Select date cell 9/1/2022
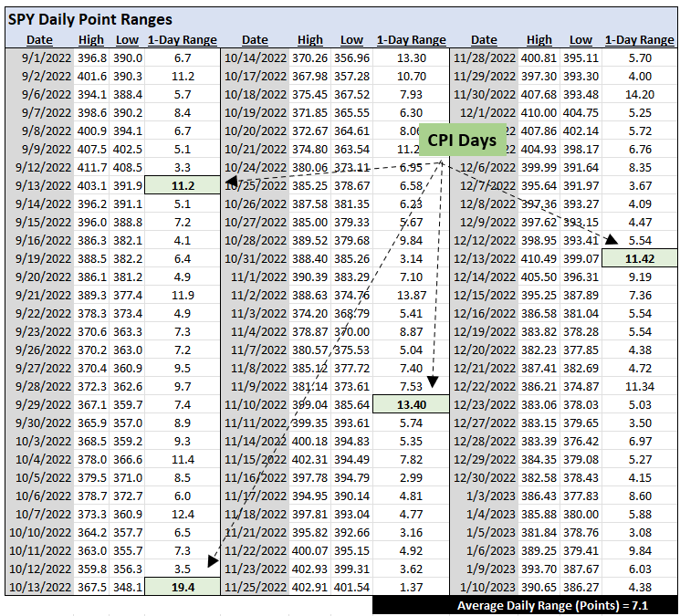680x616 pixels. click(x=40, y=57)
